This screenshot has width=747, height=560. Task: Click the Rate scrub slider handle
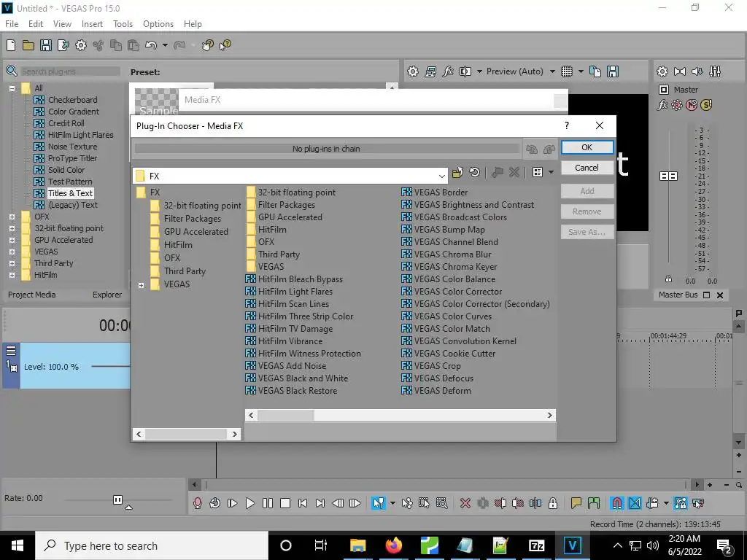point(117,499)
